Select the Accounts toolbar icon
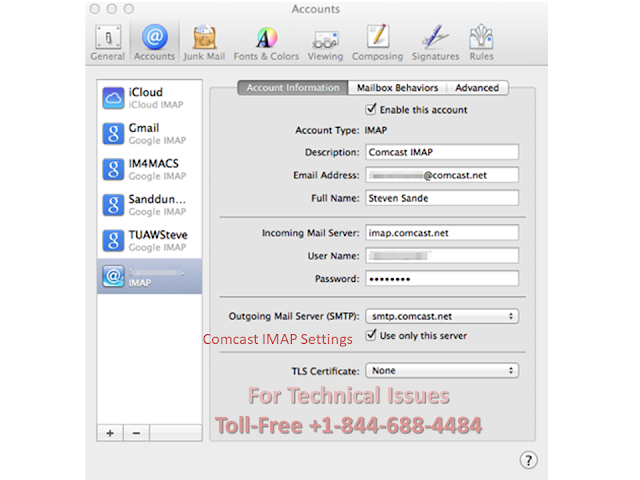The height and width of the screenshot is (480, 640). (x=154, y=42)
